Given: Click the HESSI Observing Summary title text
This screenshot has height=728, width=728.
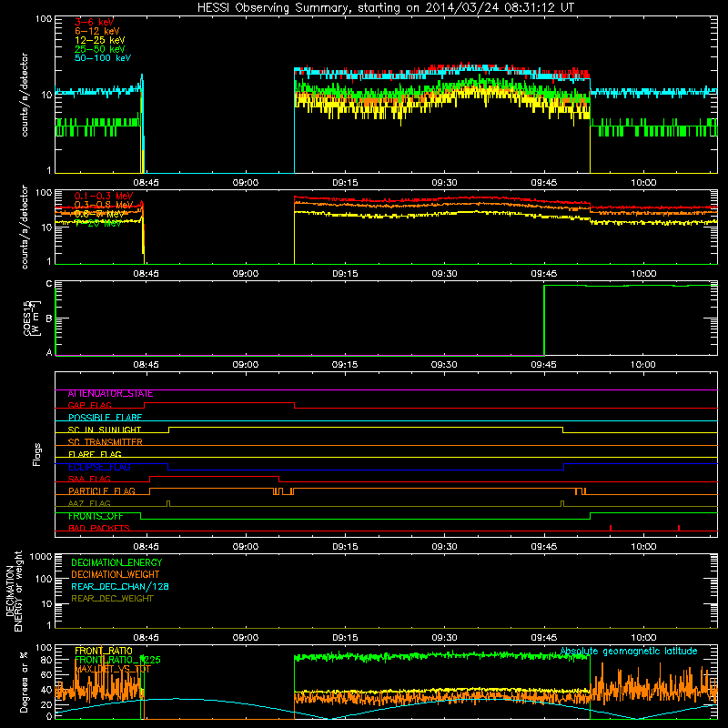Looking at the screenshot, I should pyautogui.click(x=386, y=8).
